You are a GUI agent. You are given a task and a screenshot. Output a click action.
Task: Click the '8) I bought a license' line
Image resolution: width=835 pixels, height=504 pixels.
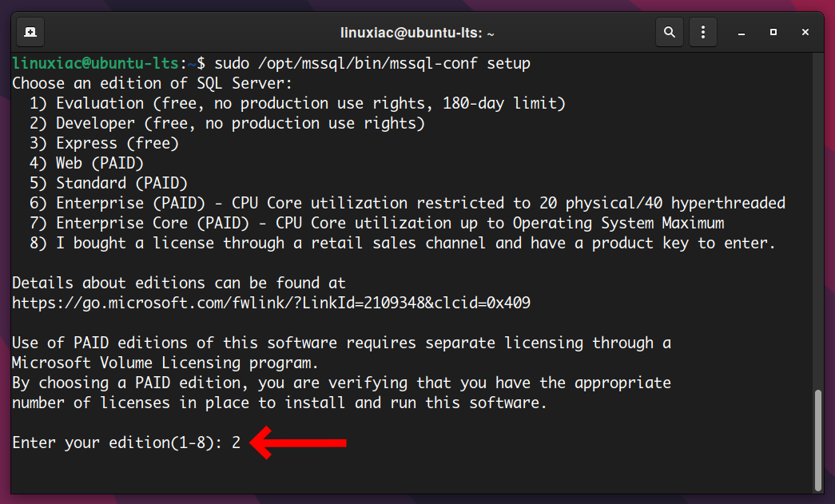pos(402,244)
